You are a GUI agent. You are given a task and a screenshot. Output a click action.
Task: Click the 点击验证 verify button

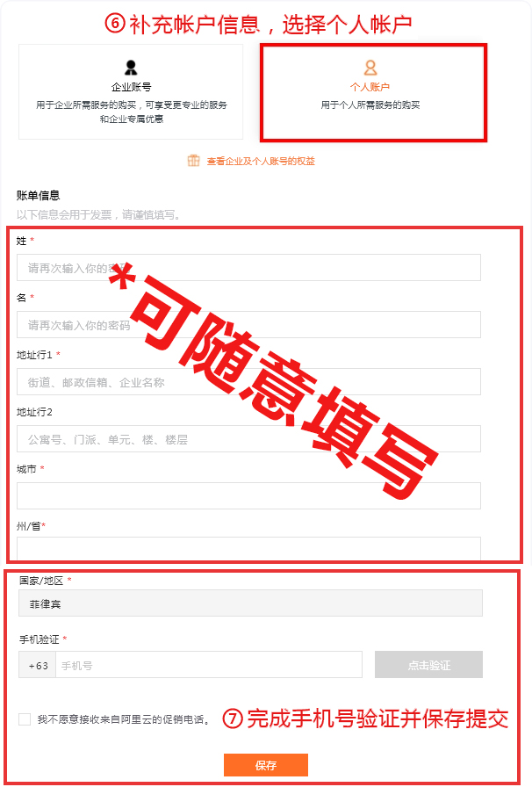click(429, 665)
